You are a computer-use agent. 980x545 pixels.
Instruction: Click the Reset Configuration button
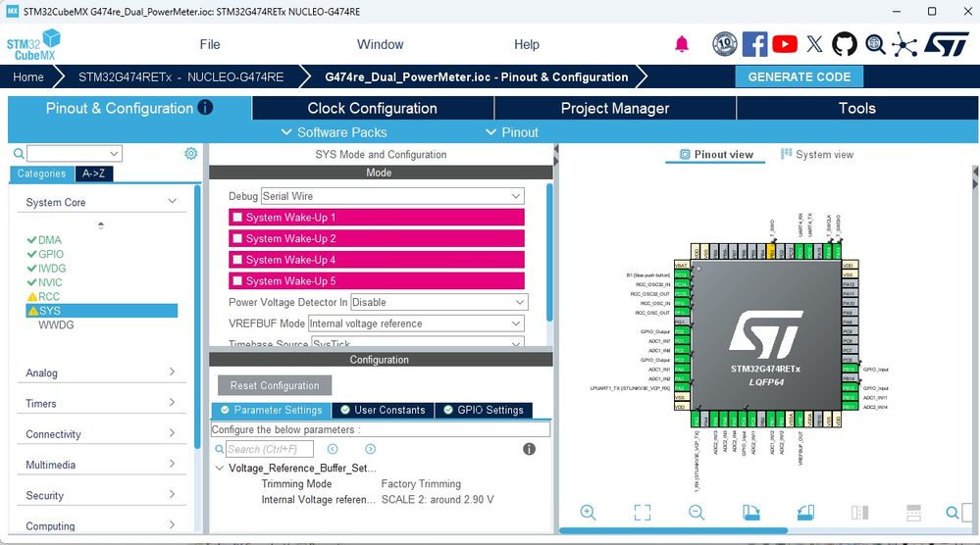click(275, 385)
